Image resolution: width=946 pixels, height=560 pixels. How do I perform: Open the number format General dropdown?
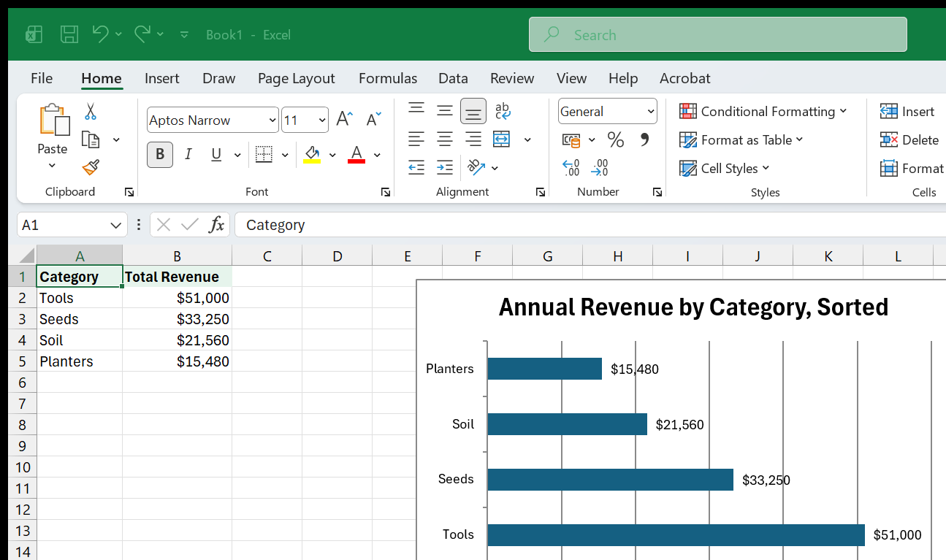pyautogui.click(x=651, y=112)
